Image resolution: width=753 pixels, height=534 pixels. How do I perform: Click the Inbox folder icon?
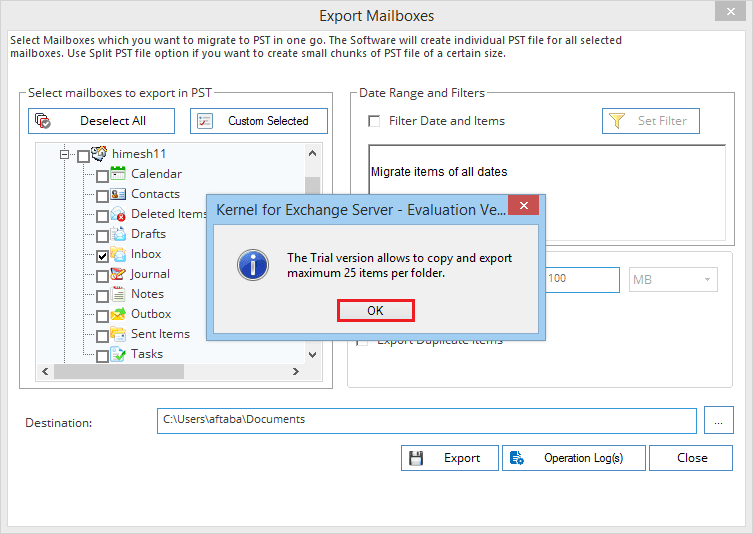(118, 254)
